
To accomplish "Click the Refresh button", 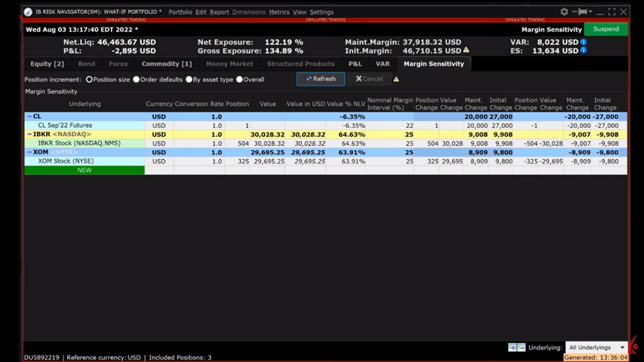I will point(321,79).
